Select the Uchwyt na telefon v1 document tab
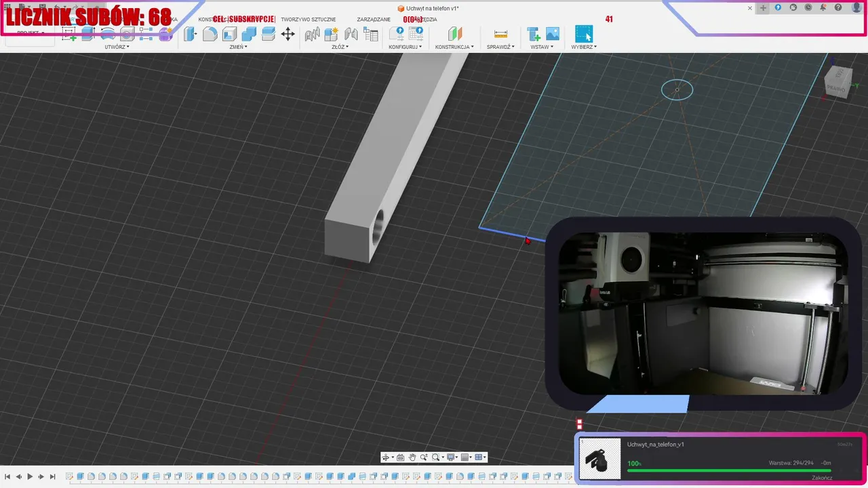Image resolution: width=868 pixels, height=488 pixels. 428,8
